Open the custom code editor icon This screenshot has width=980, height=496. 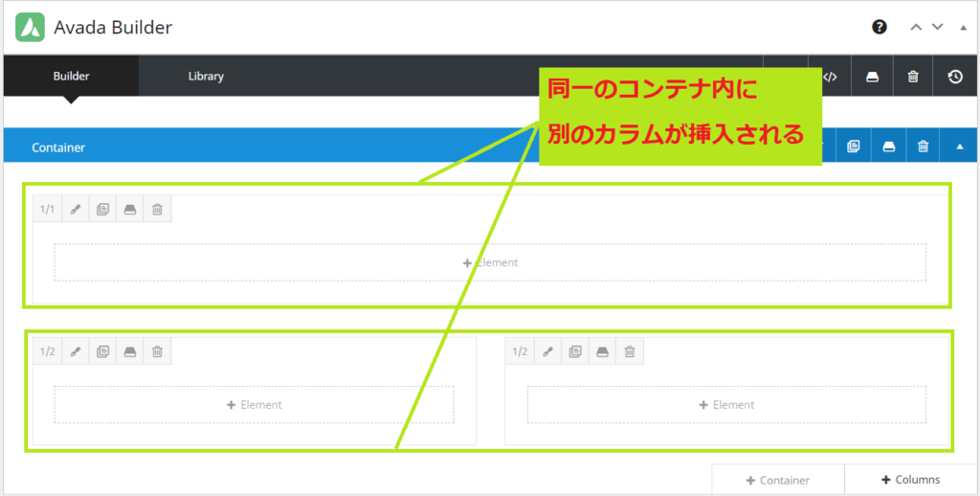(x=830, y=77)
